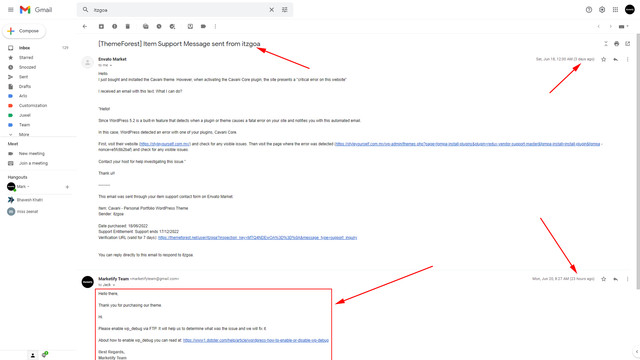Move conversation to a folder
This screenshot has height=360, width=640.
[x=190, y=27]
